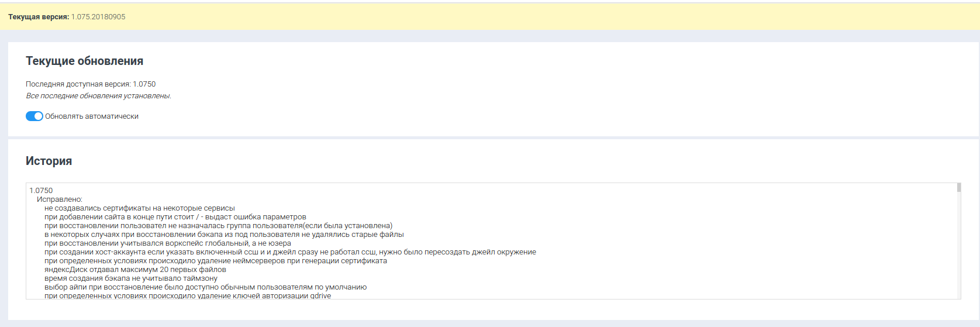Click the 'Текущая версия' label in yellow banner

[39, 17]
